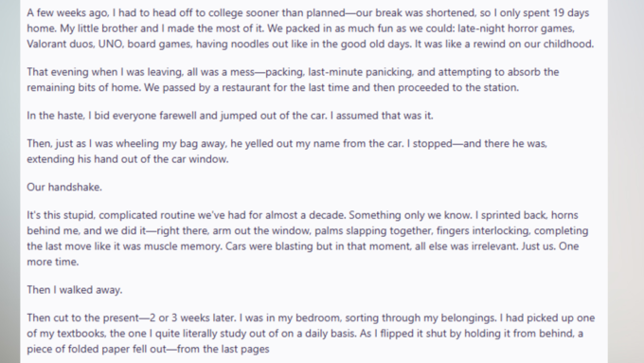Click the sentence "I assumed that was it."
The width and height of the screenshot is (644, 363).
coord(382,116)
